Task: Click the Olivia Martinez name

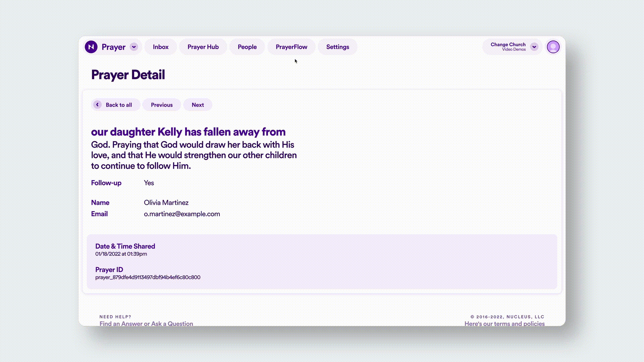Action: 166,202
